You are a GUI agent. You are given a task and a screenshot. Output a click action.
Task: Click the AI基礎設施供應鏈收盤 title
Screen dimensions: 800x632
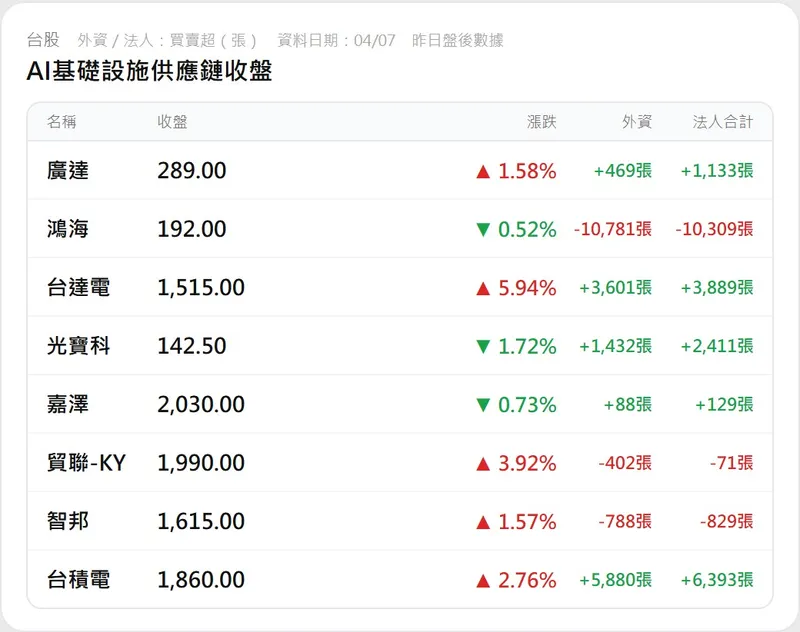point(150,72)
